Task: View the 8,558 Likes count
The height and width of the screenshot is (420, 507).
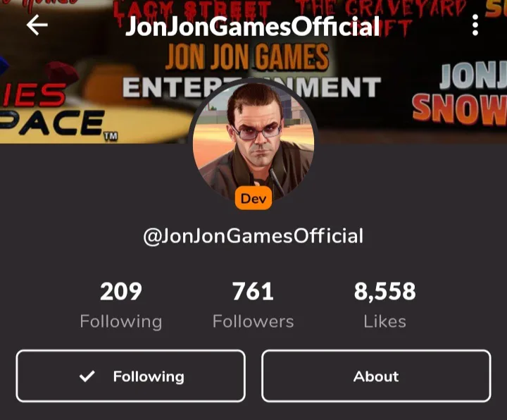Action: coord(384,291)
